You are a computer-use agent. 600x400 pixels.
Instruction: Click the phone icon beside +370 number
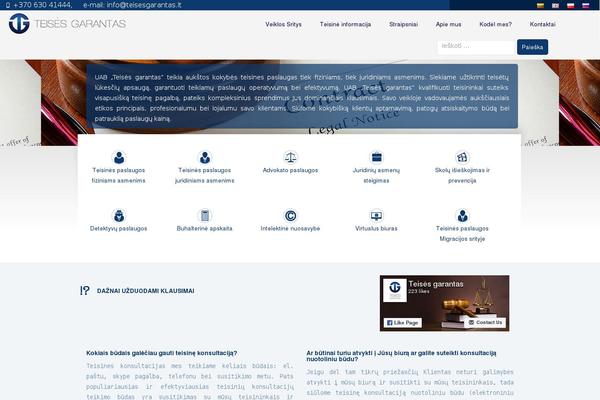click(8, 5)
